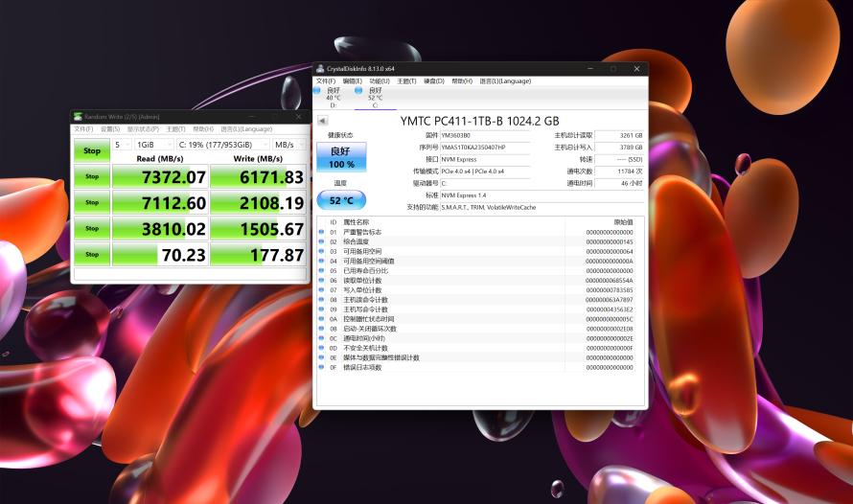Open 硬盘(D) menu in CrystalDiskInfo

[434, 81]
